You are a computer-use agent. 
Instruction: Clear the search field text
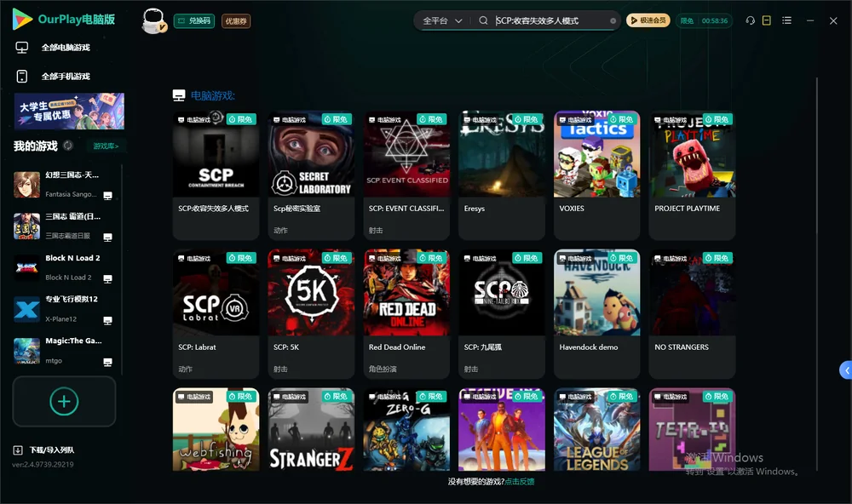coord(613,21)
